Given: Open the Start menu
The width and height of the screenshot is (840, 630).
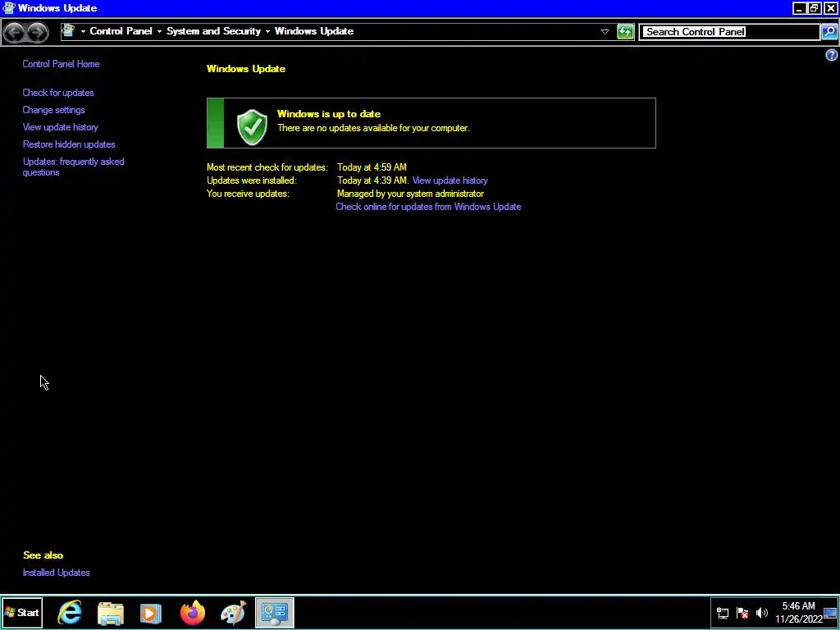Looking at the screenshot, I should pyautogui.click(x=22, y=612).
